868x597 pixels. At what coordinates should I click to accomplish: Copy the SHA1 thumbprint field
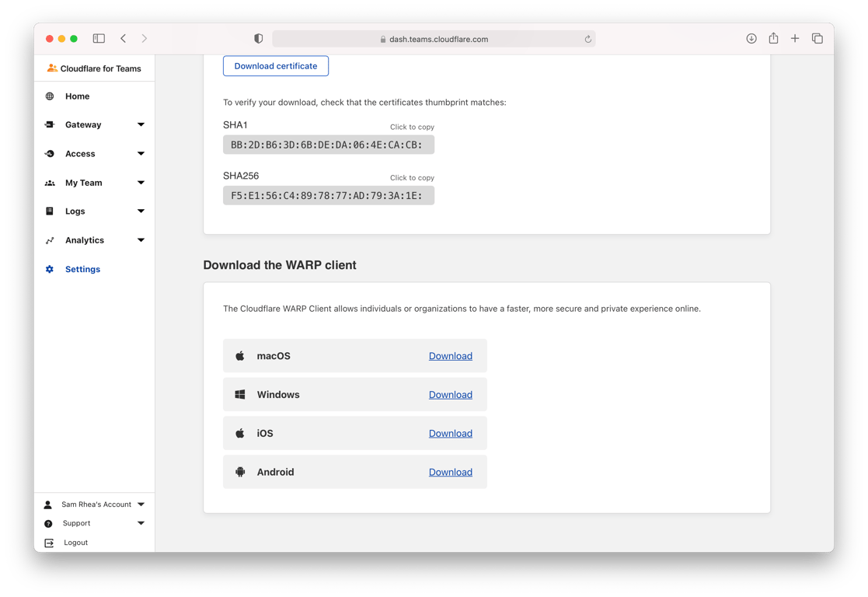[x=329, y=145]
